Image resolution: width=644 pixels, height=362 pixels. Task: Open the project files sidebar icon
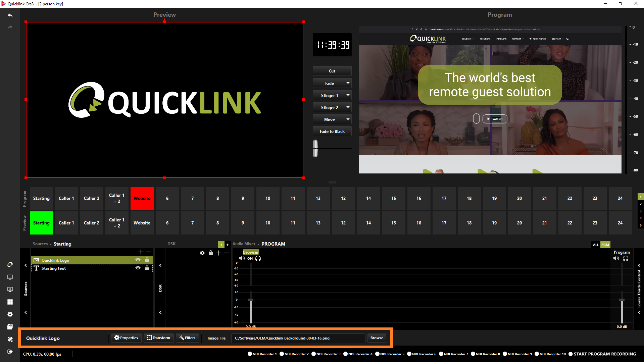pyautogui.click(x=10, y=327)
